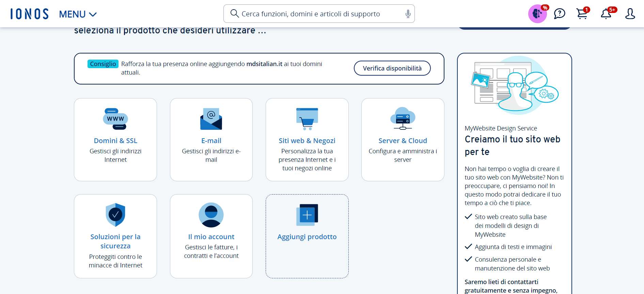Screen dimensions: 644x294
Task: Open the help chat icon
Action: [x=559, y=14]
